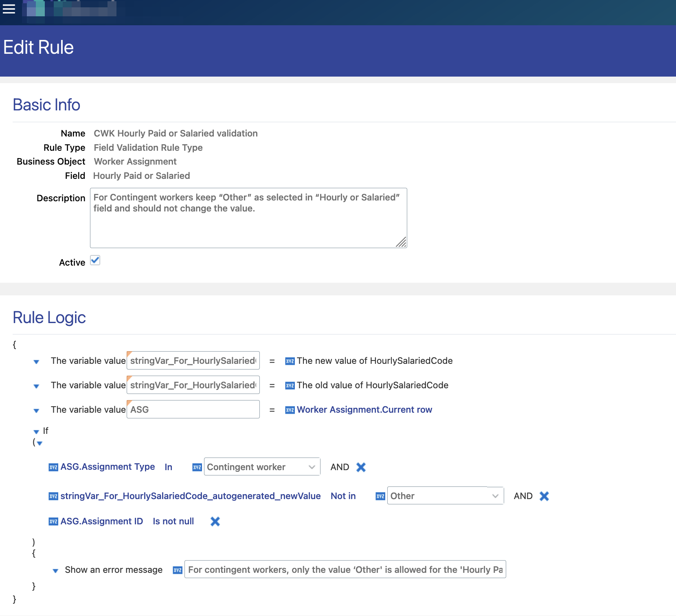
Task: Click the Not in operator link
Action: point(343,496)
